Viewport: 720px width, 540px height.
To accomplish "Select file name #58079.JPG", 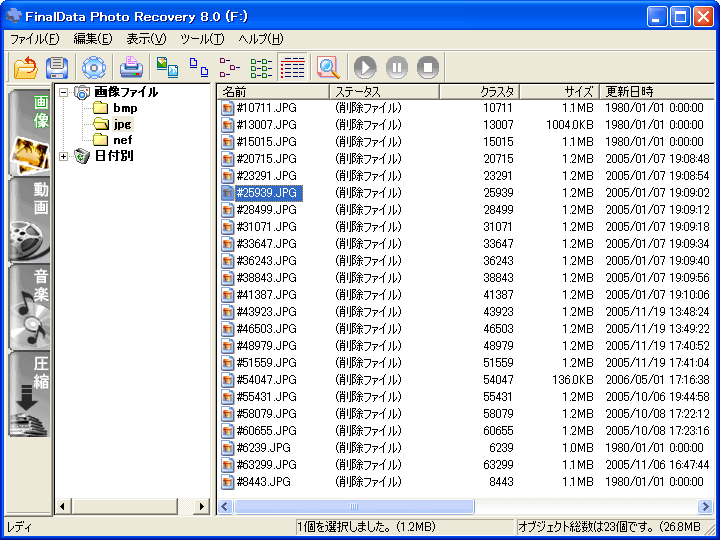I will point(266,414).
